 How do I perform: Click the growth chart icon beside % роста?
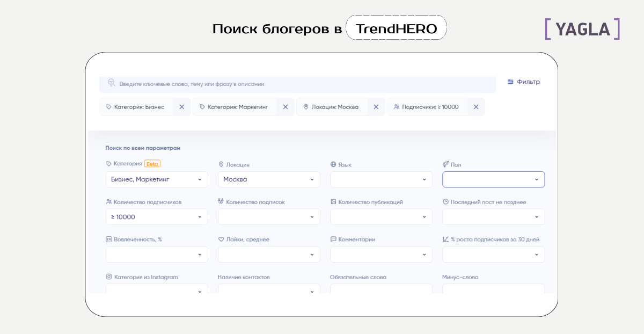(445, 239)
